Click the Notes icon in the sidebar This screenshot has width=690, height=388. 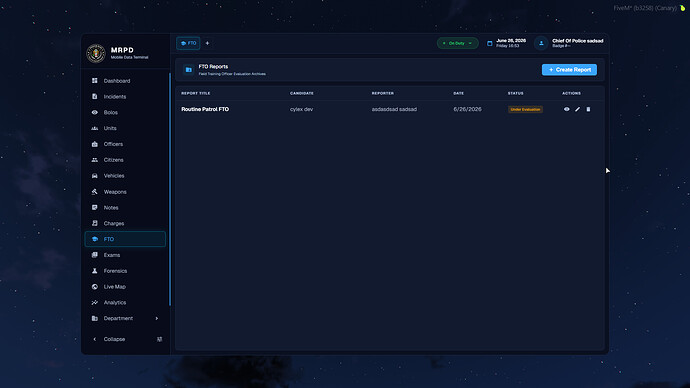pyautogui.click(x=95, y=207)
